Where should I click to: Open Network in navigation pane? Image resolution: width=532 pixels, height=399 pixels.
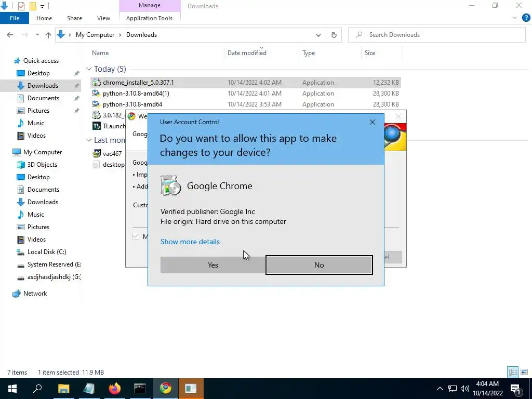click(35, 294)
